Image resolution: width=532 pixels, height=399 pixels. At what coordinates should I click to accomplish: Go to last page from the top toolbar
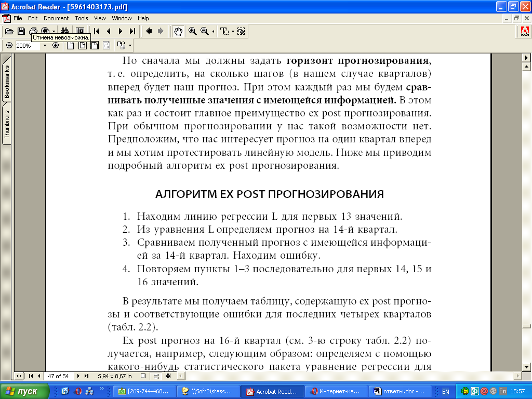(x=132, y=32)
